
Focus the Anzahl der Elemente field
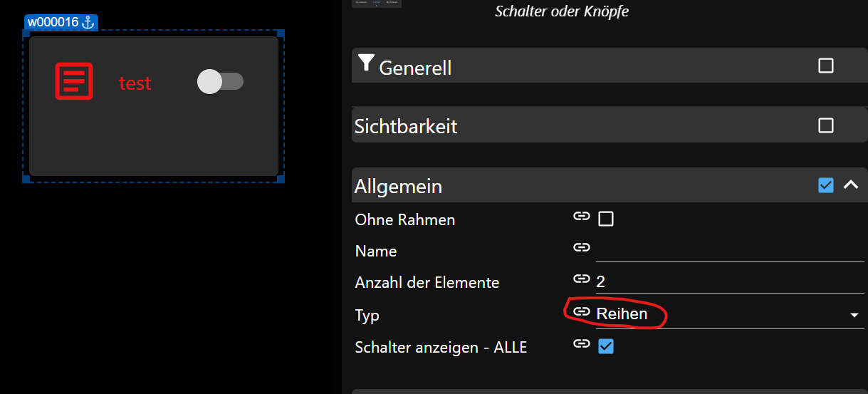730,281
